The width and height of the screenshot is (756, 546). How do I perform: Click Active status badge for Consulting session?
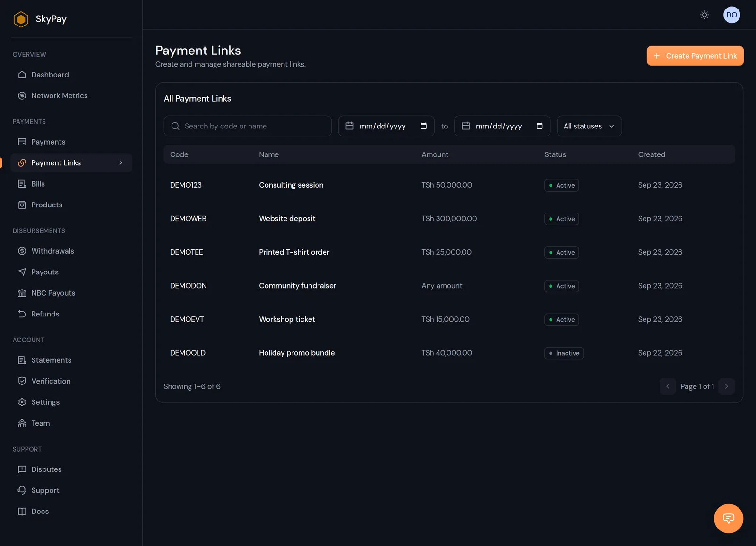click(x=561, y=185)
